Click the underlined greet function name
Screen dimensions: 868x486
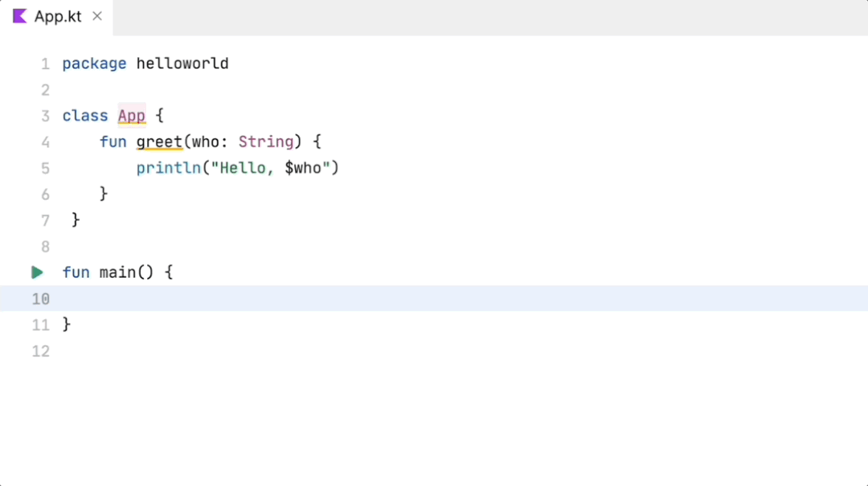[x=159, y=142]
